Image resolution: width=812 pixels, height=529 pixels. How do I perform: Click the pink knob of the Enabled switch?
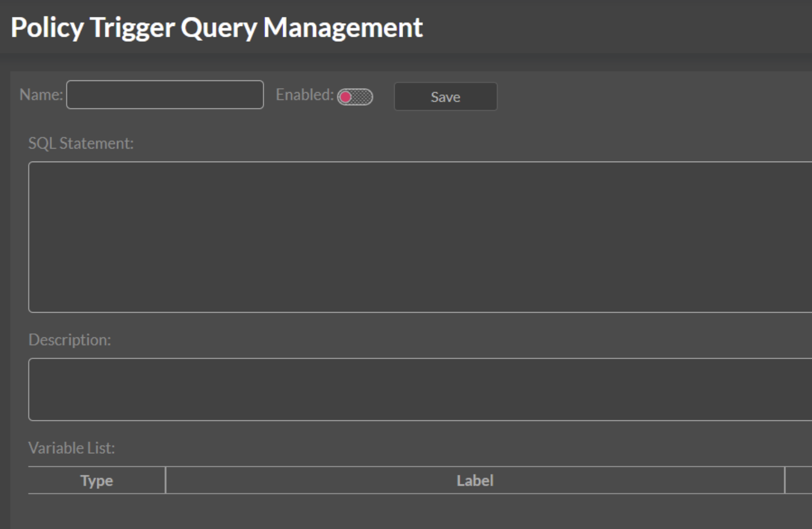[346, 97]
